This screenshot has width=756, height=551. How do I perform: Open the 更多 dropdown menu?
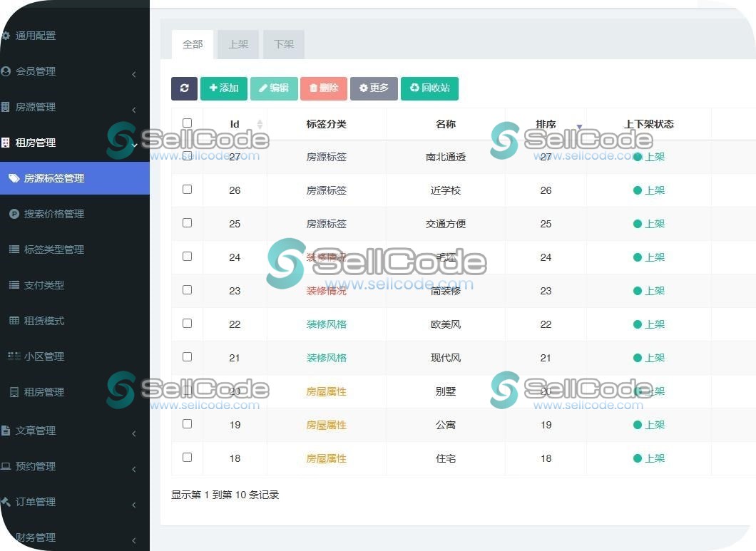(374, 88)
